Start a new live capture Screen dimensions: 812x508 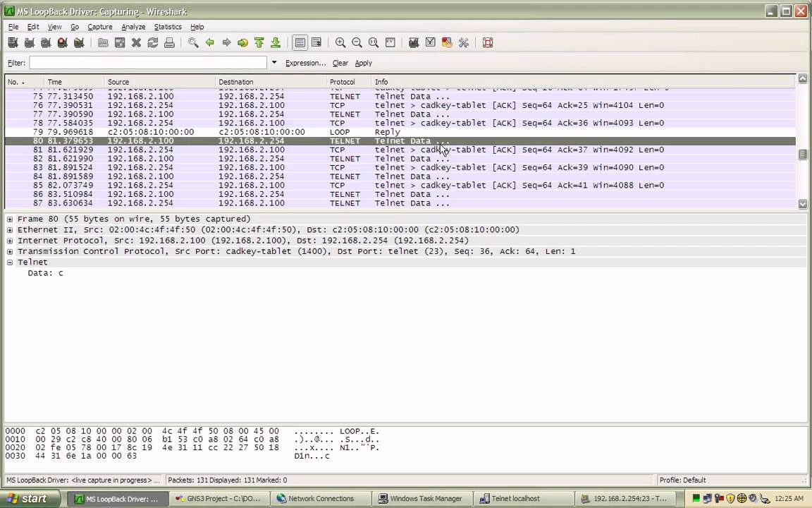46,43
